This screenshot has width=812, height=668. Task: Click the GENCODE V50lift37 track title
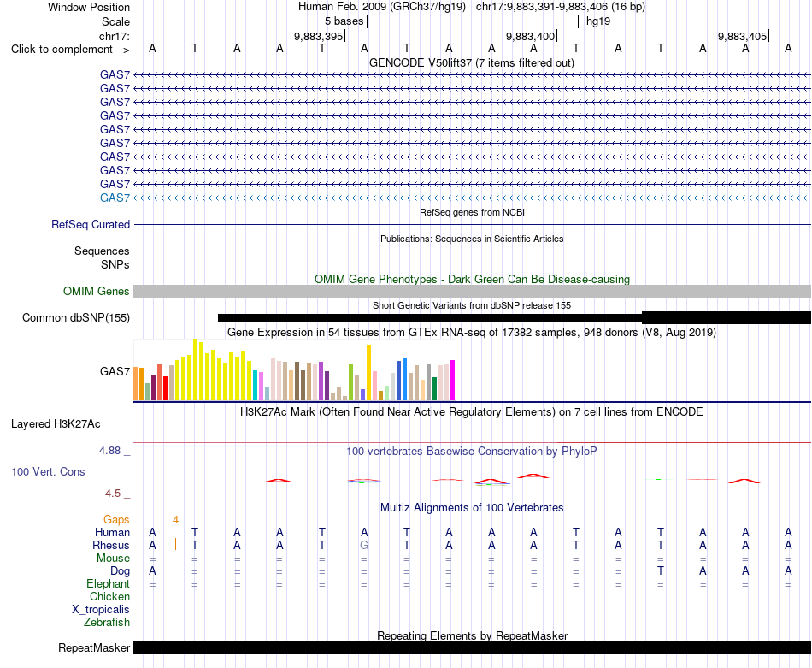[471, 62]
